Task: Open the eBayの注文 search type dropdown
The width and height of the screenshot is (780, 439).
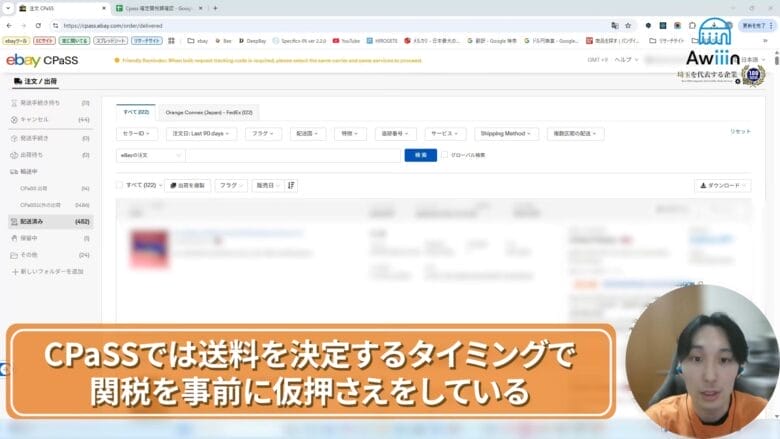Action: [x=150, y=155]
